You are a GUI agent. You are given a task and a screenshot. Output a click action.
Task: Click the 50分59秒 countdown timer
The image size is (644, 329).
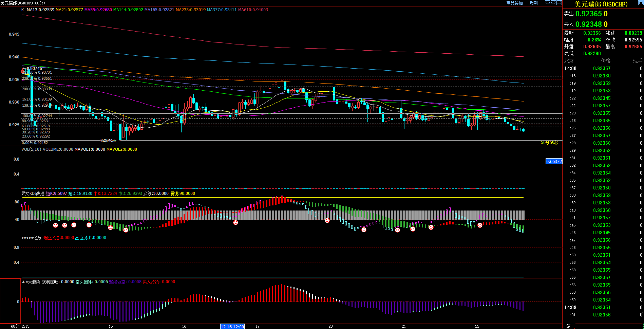click(549, 143)
